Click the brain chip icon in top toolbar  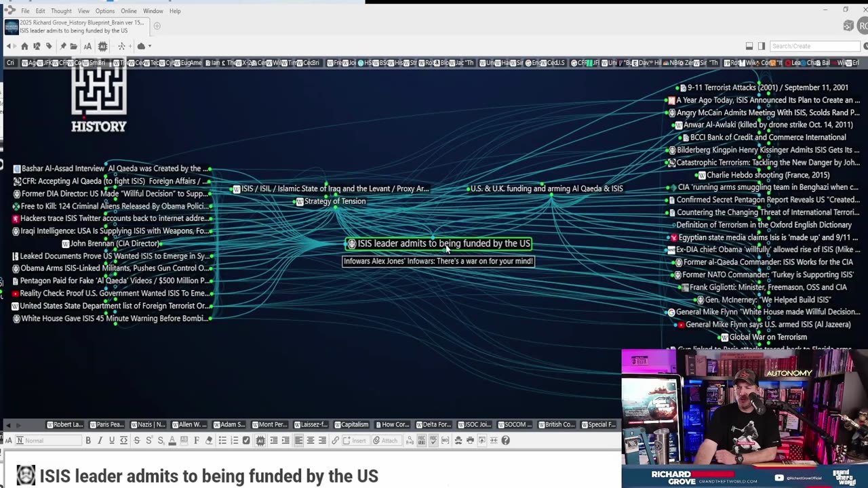pos(102,46)
